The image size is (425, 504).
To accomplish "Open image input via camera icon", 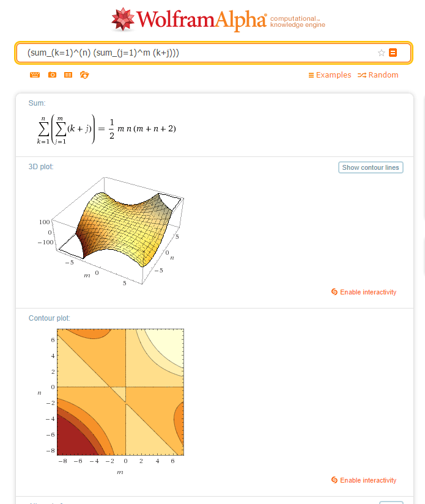I will tap(52, 75).
